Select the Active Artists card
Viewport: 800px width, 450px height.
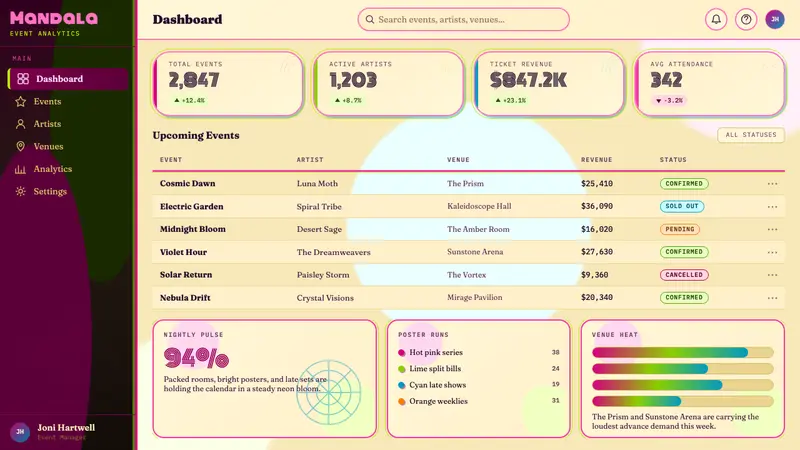click(x=389, y=84)
